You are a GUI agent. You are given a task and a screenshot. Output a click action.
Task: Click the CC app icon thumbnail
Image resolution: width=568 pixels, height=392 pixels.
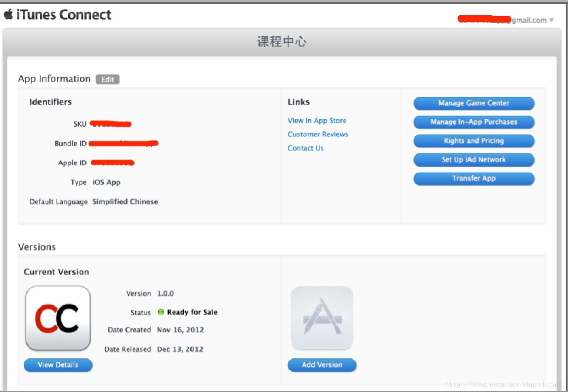point(58,318)
